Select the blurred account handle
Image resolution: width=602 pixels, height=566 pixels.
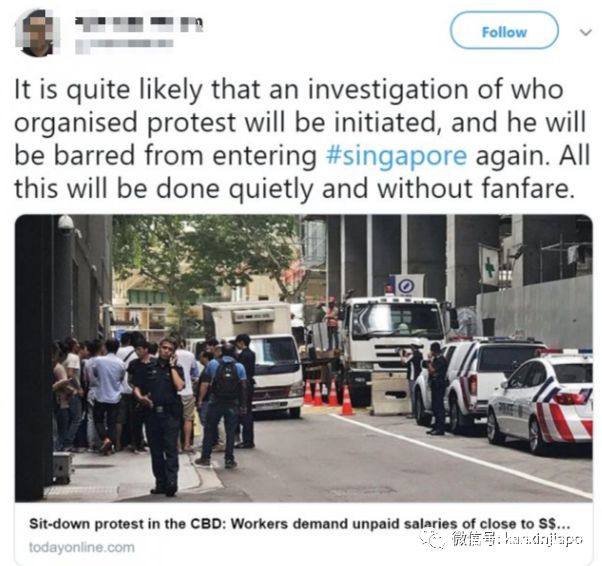pos(124,44)
